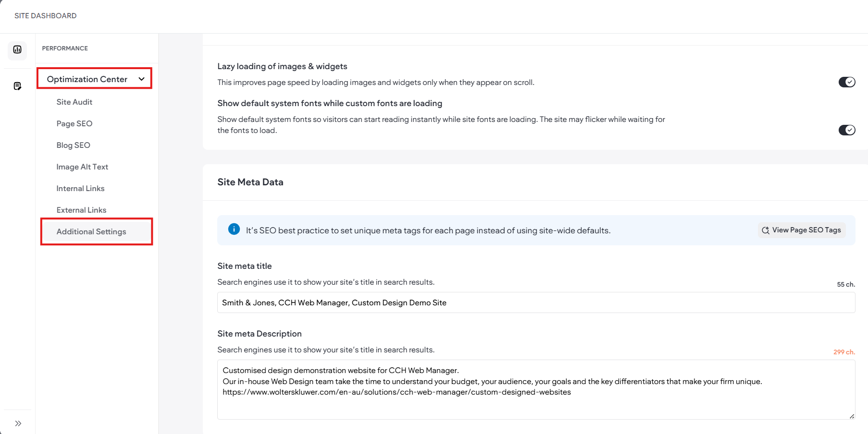Select the notes sidebar icon

17,86
